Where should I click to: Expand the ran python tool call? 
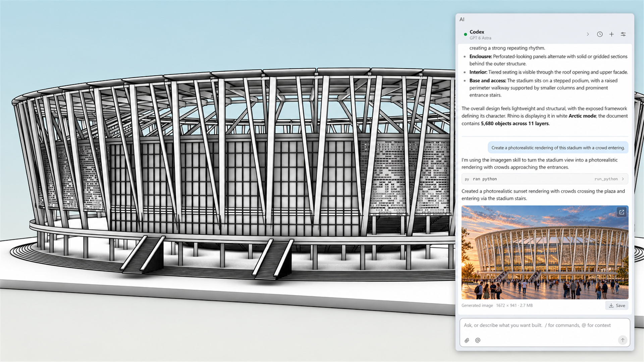[545, 179]
